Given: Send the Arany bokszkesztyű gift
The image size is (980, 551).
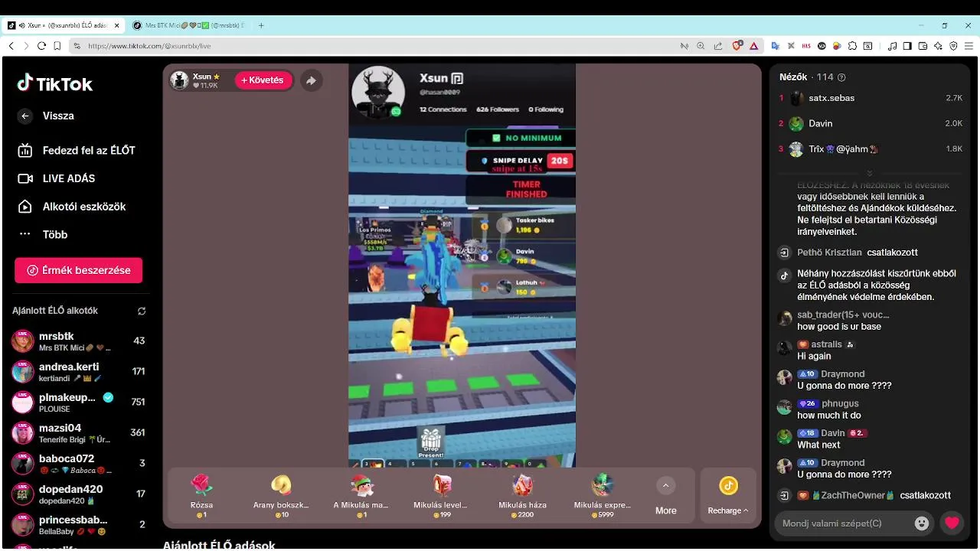Looking at the screenshot, I should click(281, 495).
